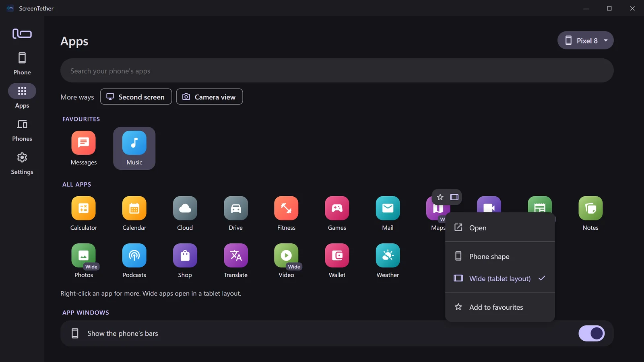Minimize the ScreenTether window

click(x=586, y=8)
